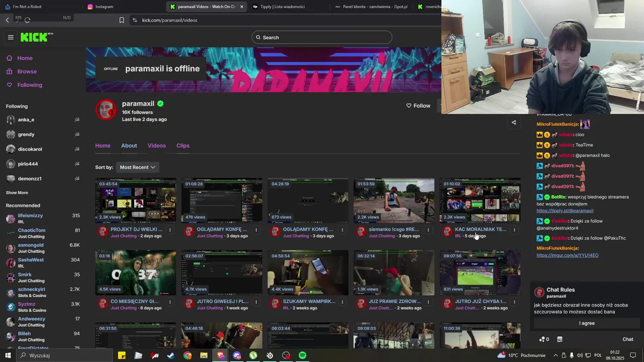
Task: Switch to the Clips channel tab
Action: pyautogui.click(x=183, y=146)
